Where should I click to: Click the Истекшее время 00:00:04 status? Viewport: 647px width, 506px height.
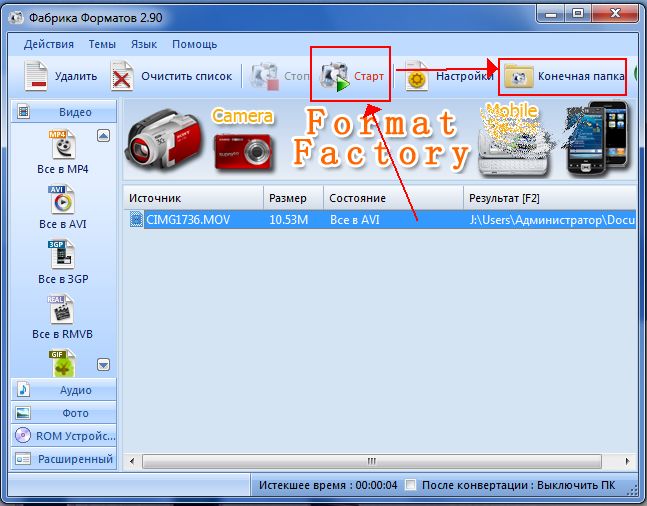(328, 485)
